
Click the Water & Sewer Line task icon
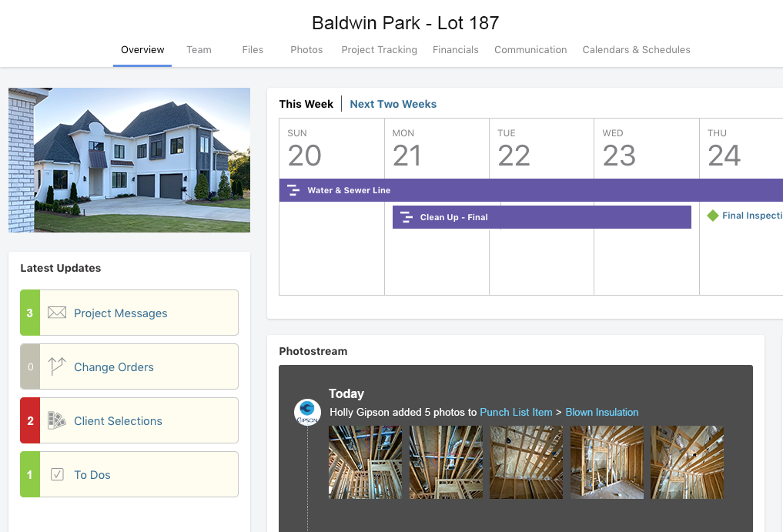pyautogui.click(x=293, y=190)
